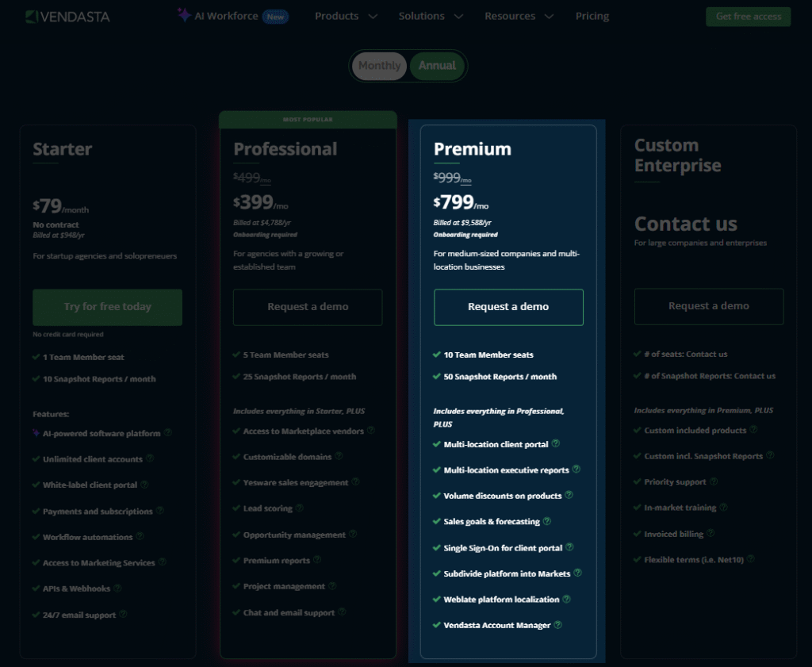Show tooltip for Vendasta Account Manager
The width and height of the screenshot is (812, 667).
[558, 625]
